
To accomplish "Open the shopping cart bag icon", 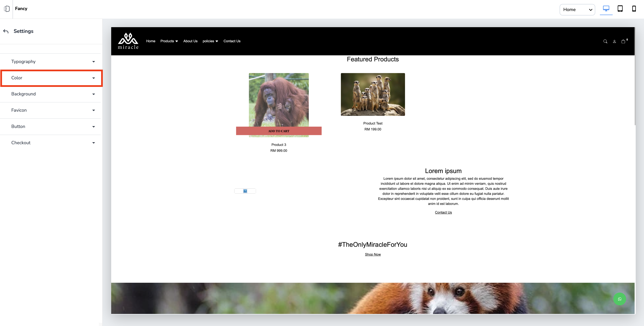I will coord(623,41).
